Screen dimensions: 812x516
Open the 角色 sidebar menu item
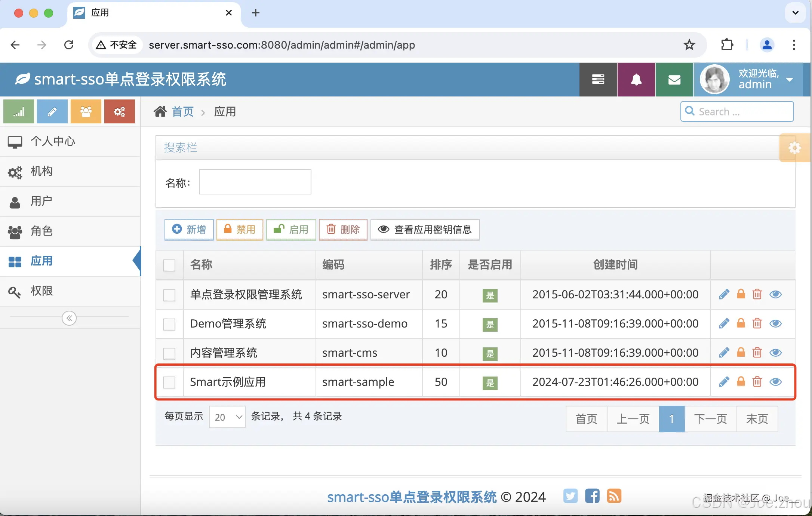41,231
